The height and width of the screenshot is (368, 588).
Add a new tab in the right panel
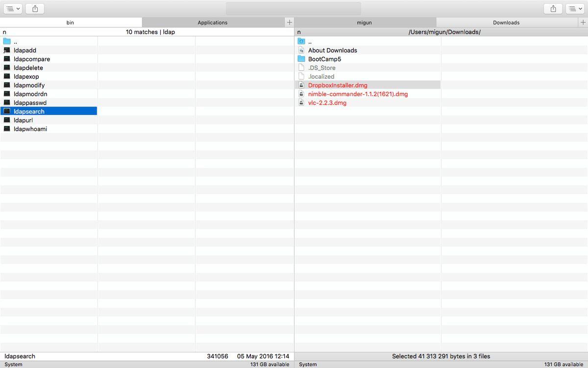click(583, 23)
